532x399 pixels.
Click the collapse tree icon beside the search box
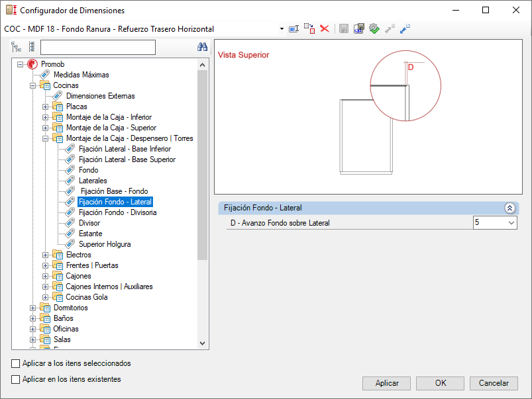tap(32, 47)
